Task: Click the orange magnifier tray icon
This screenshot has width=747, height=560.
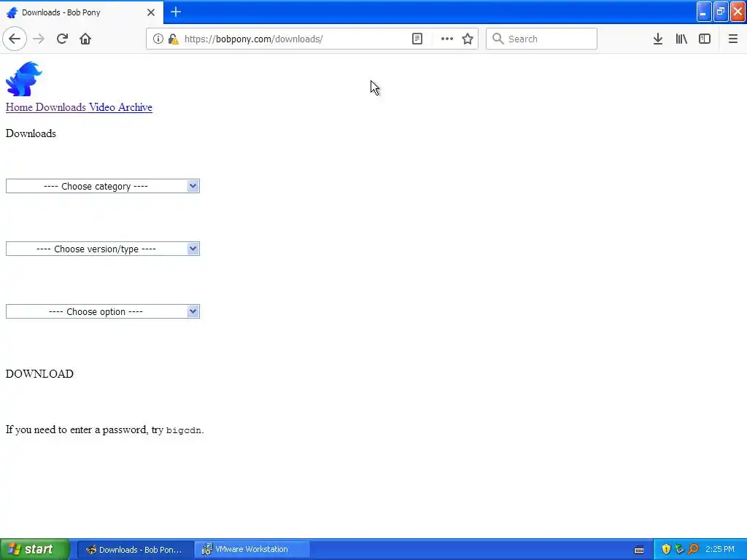Action: pyautogui.click(x=694, y=550)
